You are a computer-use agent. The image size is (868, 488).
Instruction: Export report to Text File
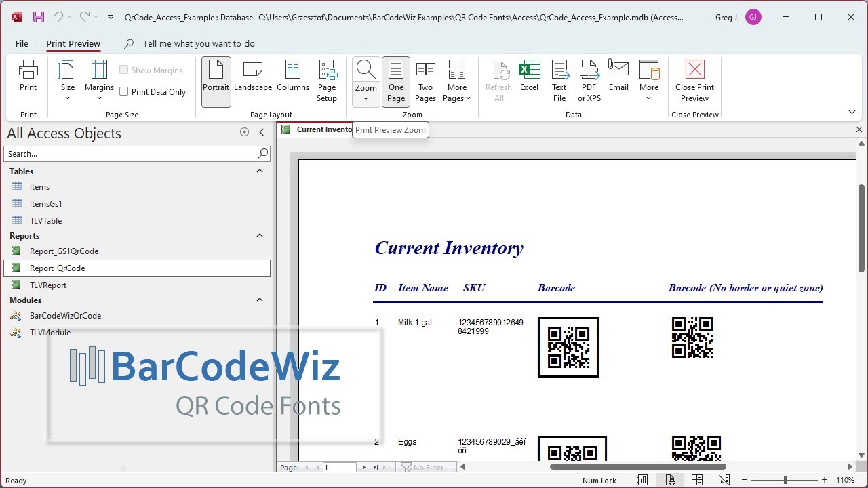559,81
